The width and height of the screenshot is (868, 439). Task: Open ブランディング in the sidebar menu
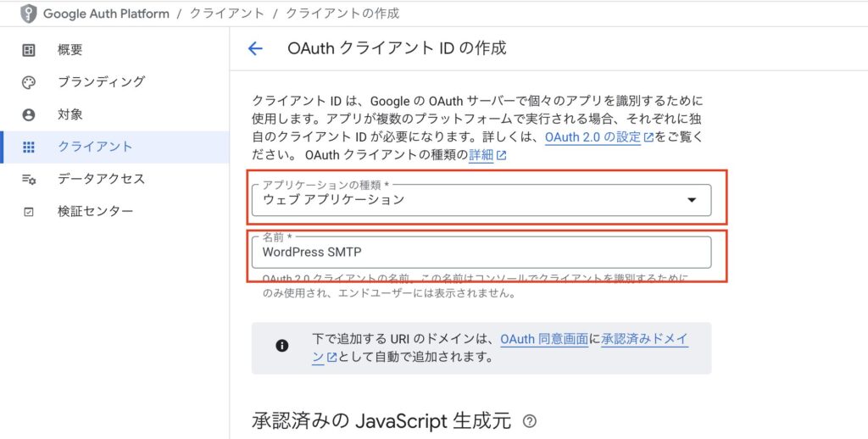tap(114, 82)
